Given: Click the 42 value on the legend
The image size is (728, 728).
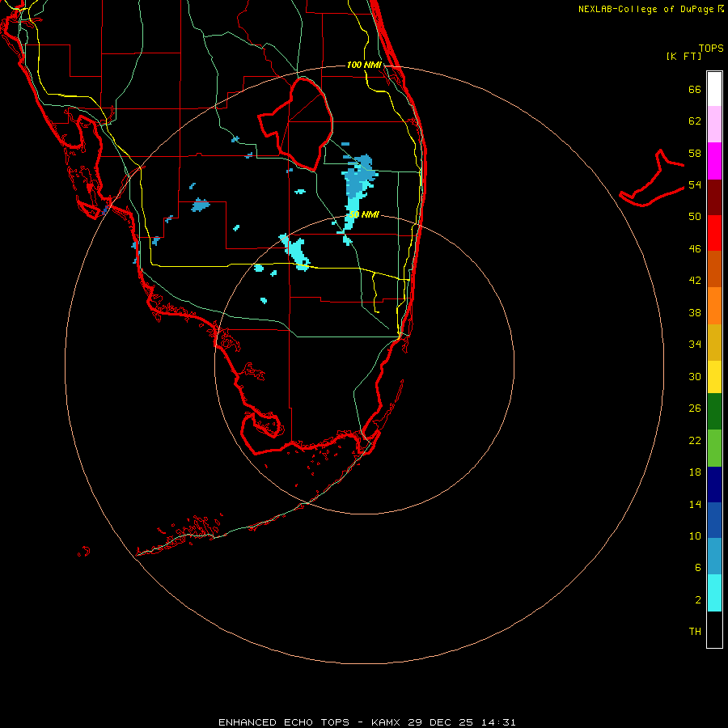Looking at the screenshot, I should [x=695, y=281].
